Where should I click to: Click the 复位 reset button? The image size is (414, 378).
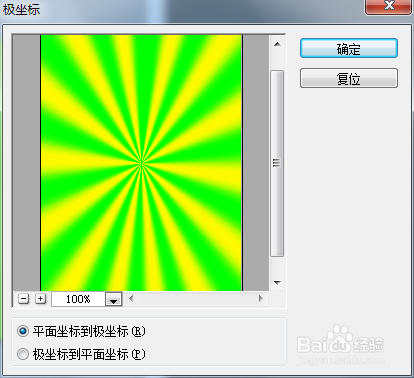tap(349, 78)
